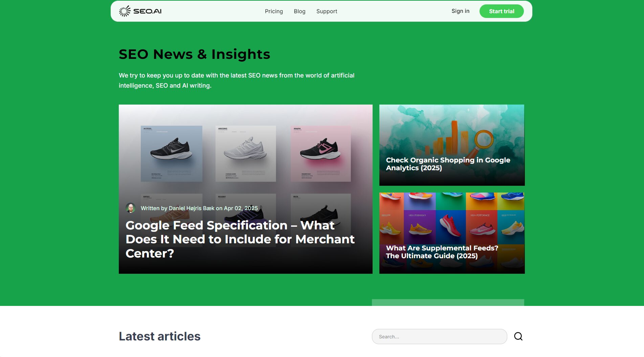Focus the Search... input field
644x357 pixels.
[x=439, y=336]
